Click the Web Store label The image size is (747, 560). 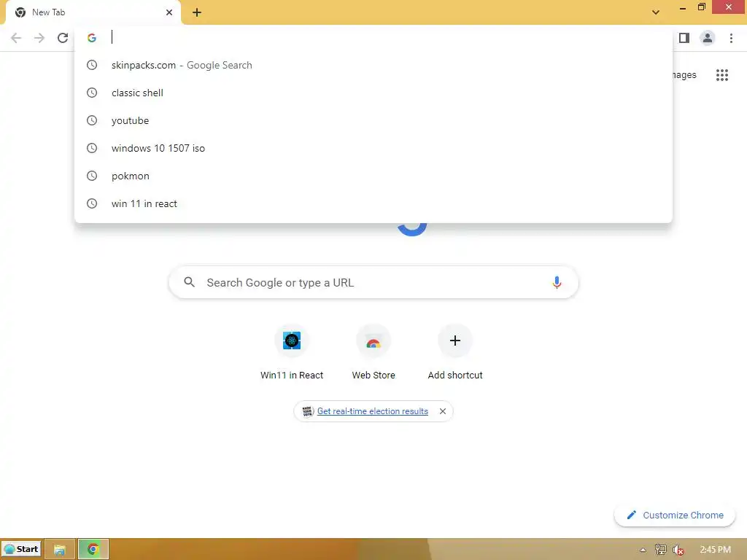tap(373, 376)
